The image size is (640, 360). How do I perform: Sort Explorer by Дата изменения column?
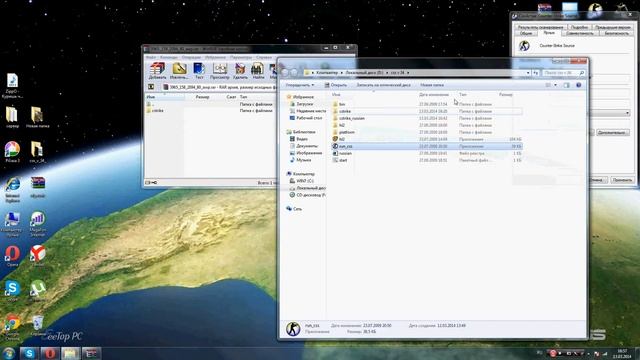tap(433, 95)
